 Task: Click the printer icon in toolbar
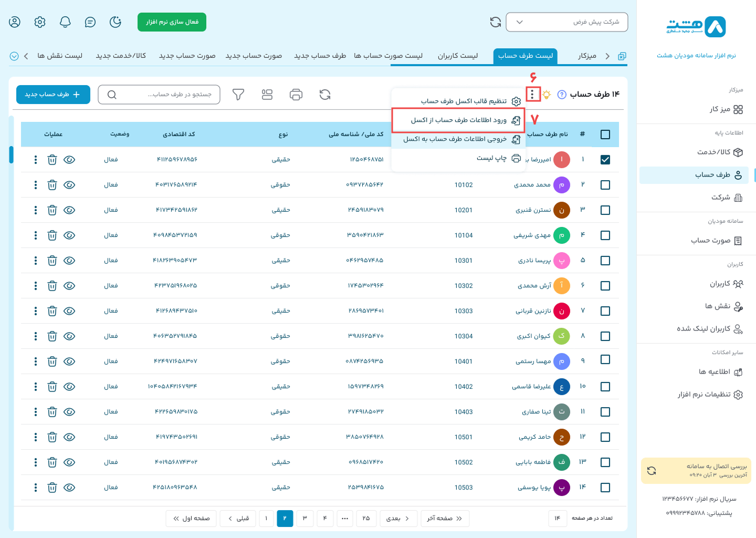click(296, 95)
